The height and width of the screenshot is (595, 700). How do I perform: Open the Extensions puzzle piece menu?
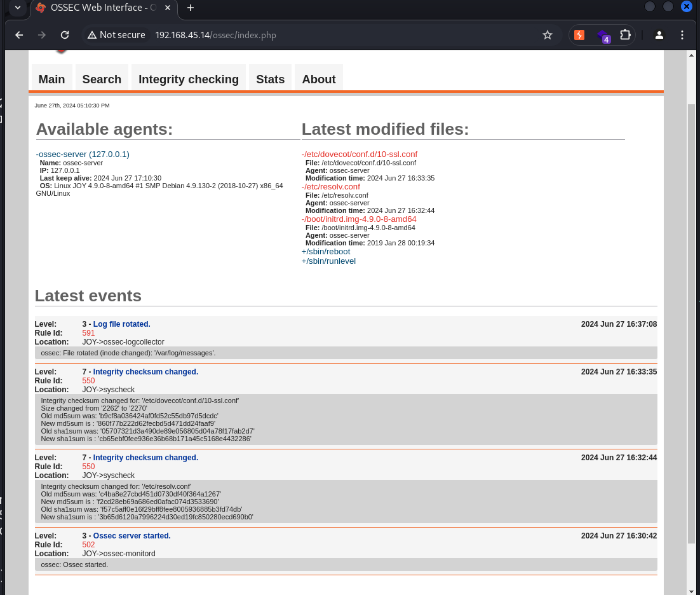(626, 35)
